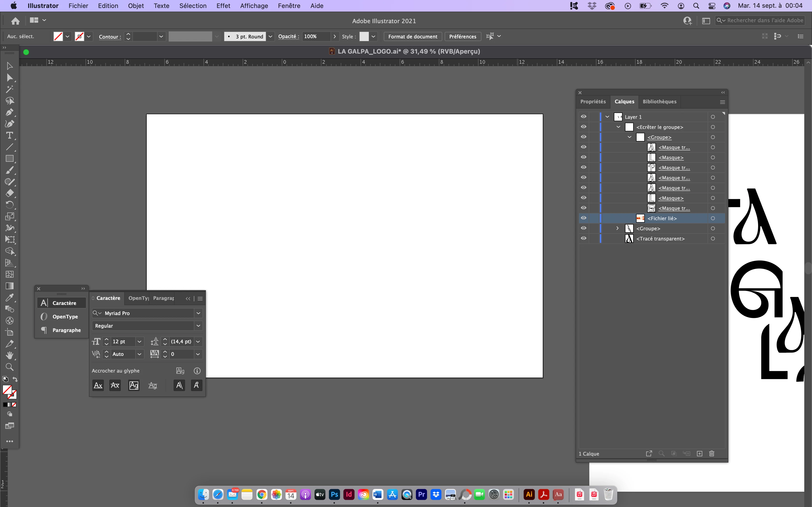This screenshot has width=812, height=507.
Task: Select the Magic Wand tool
Action: (9, 89)
